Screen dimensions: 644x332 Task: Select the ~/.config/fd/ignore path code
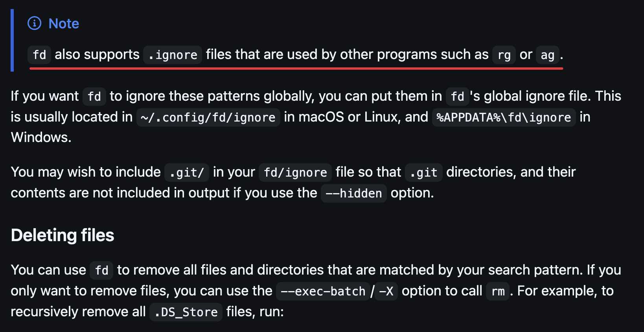(x=208, y=117)
